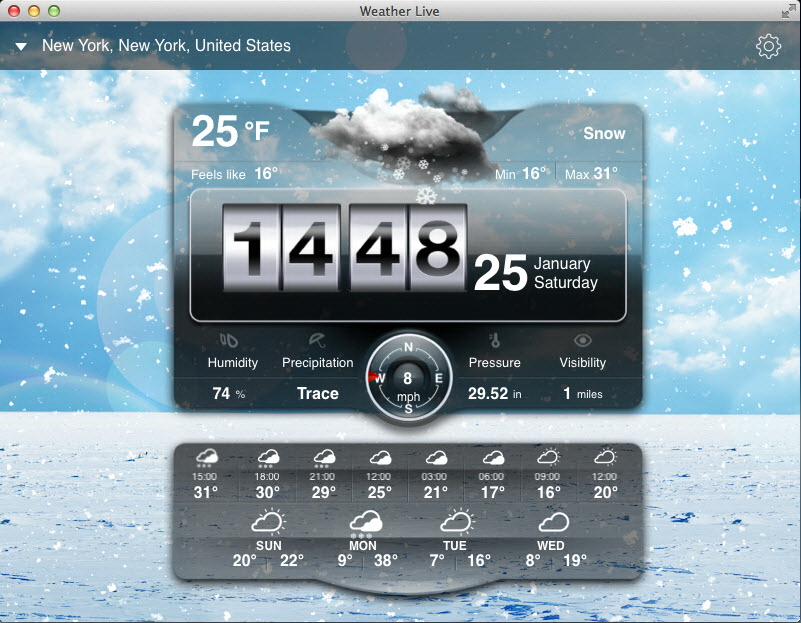Image resolution: width=801 pixels, height=623 pixels.
Task: Click the wind compass dial
Action: (x=408, y=380)
